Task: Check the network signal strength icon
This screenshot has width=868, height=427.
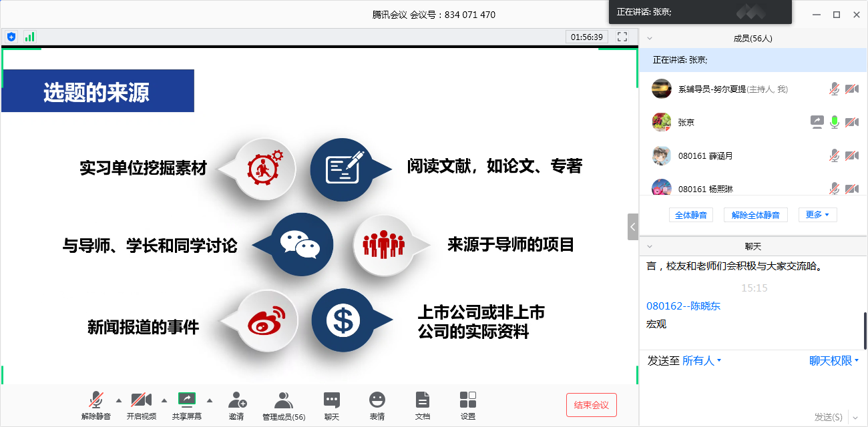Action: point(30,37)
